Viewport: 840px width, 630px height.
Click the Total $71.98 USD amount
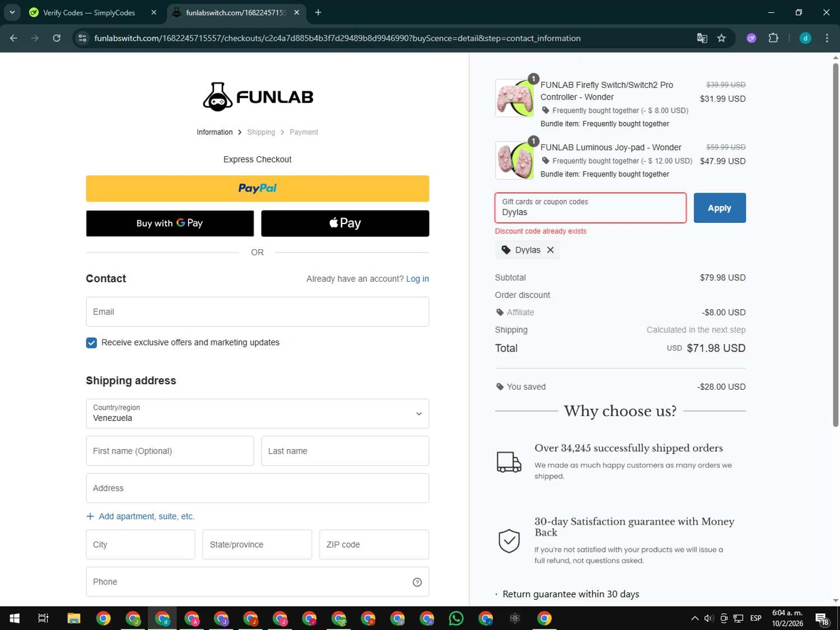(716, 348)
